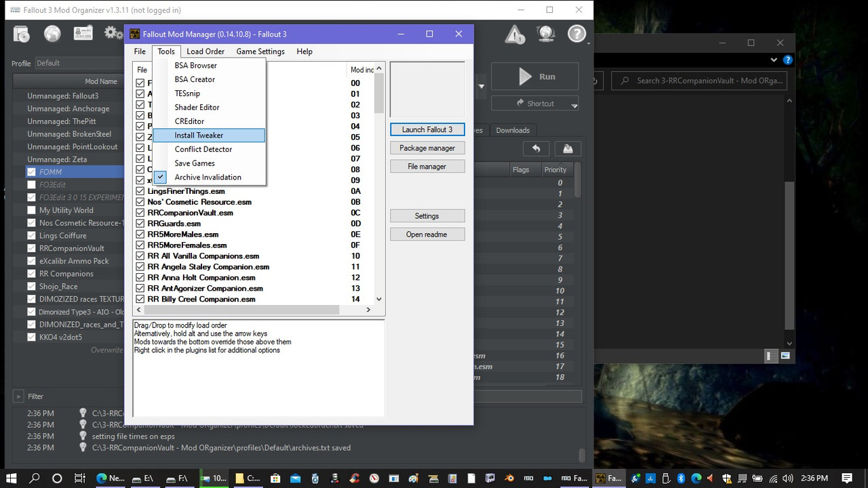Click the plugin list vertical scrollbar down arrow
The width and height of the screenshot is (868, 488).
pos(379,299)
